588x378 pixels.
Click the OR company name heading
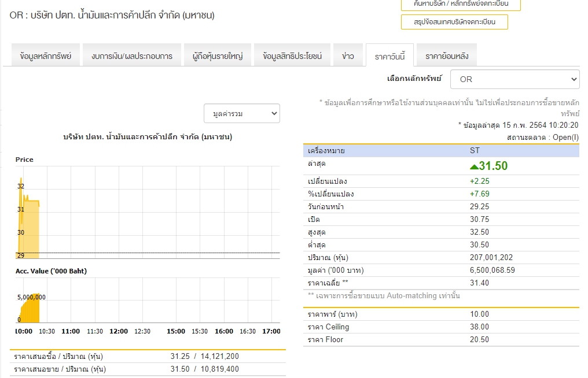click(112, 16)
